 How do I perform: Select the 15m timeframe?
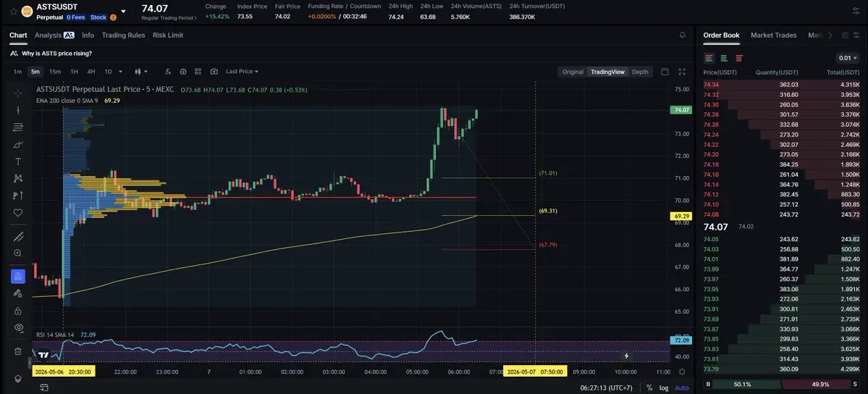pyautogui.click(x=55, y=72)
